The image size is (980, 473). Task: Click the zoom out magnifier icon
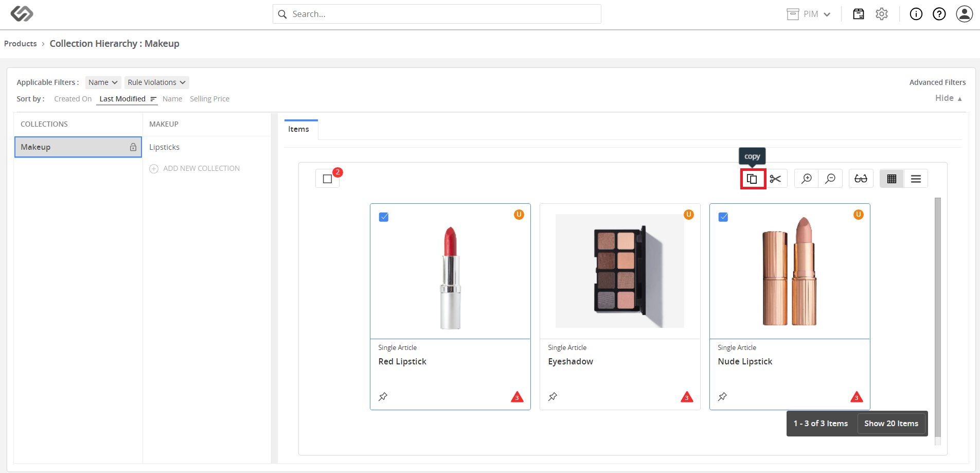click(x=830, y=179)
